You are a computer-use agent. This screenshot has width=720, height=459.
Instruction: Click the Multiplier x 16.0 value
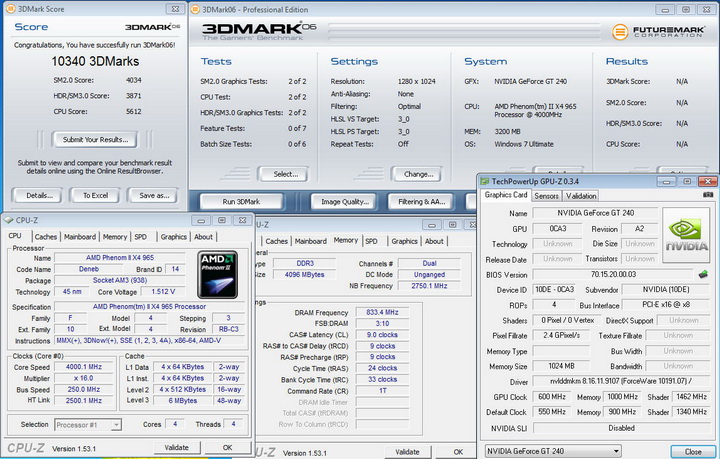84,378
